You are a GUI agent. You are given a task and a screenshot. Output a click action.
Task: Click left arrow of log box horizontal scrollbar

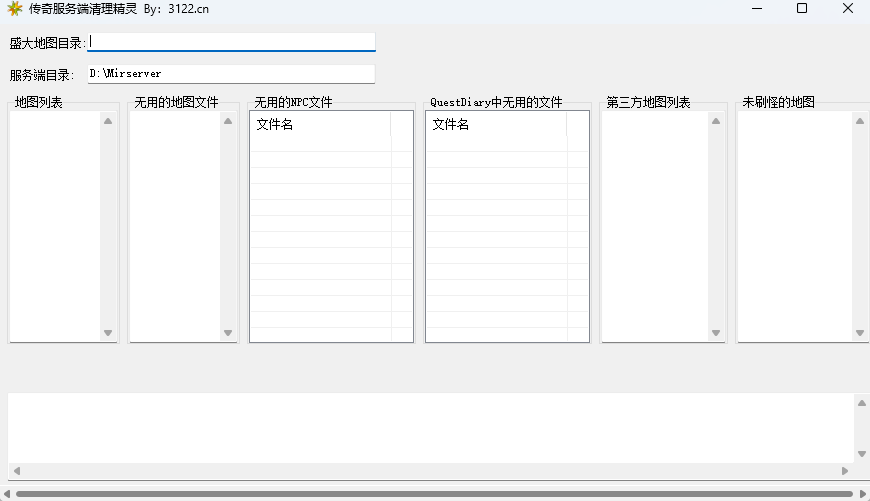point(17,471)
